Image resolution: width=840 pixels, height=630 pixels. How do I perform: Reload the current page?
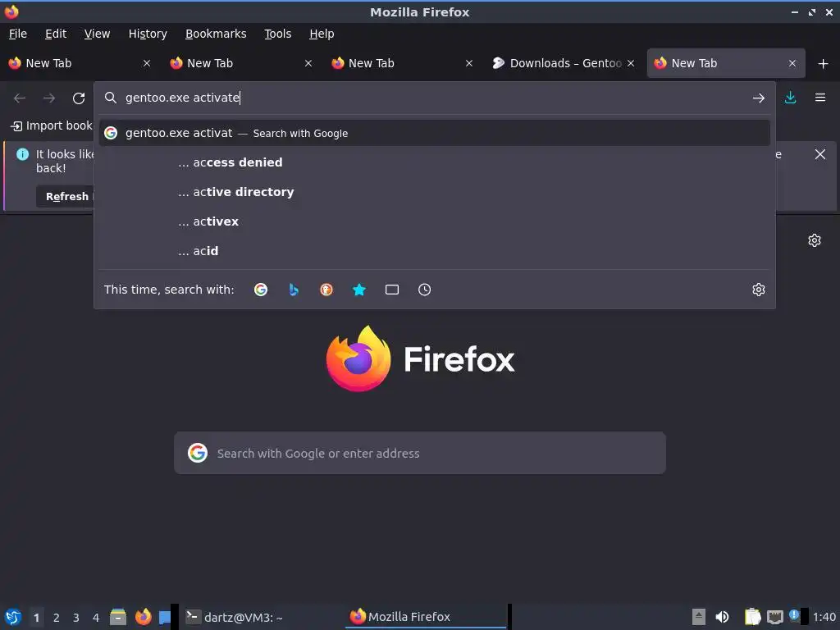tap(79, 98)
